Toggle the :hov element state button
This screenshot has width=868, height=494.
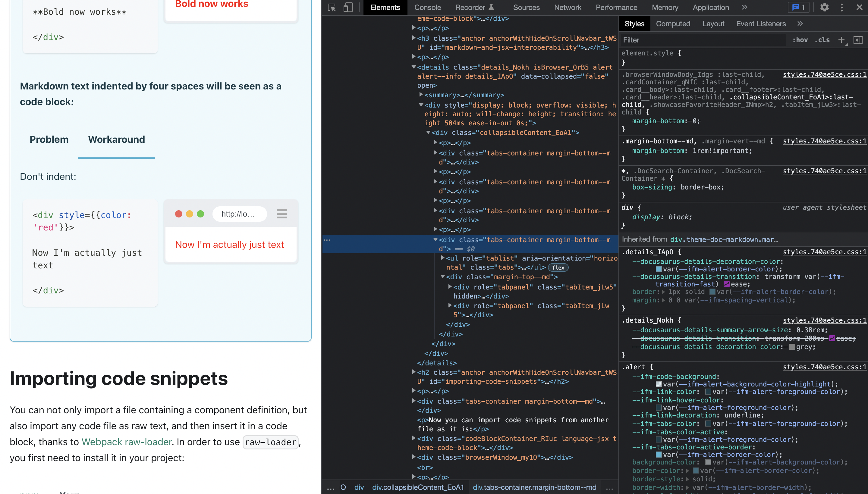click(800, 40)
